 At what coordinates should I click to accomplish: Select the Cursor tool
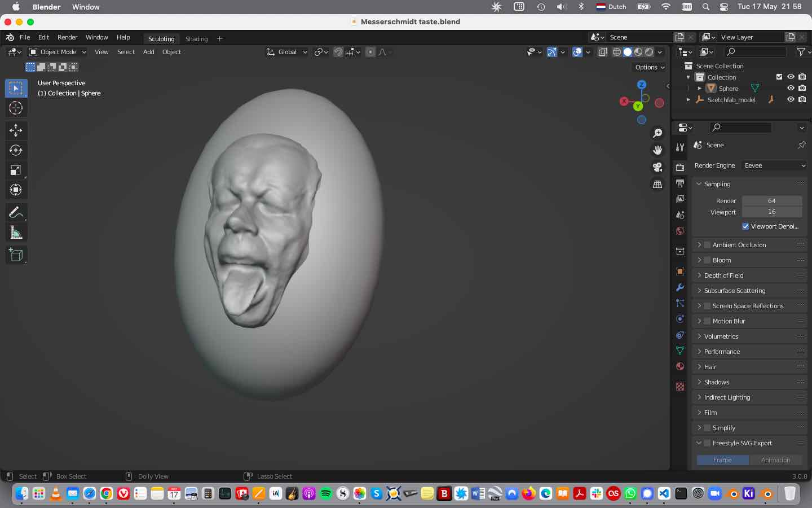point(16,108)
